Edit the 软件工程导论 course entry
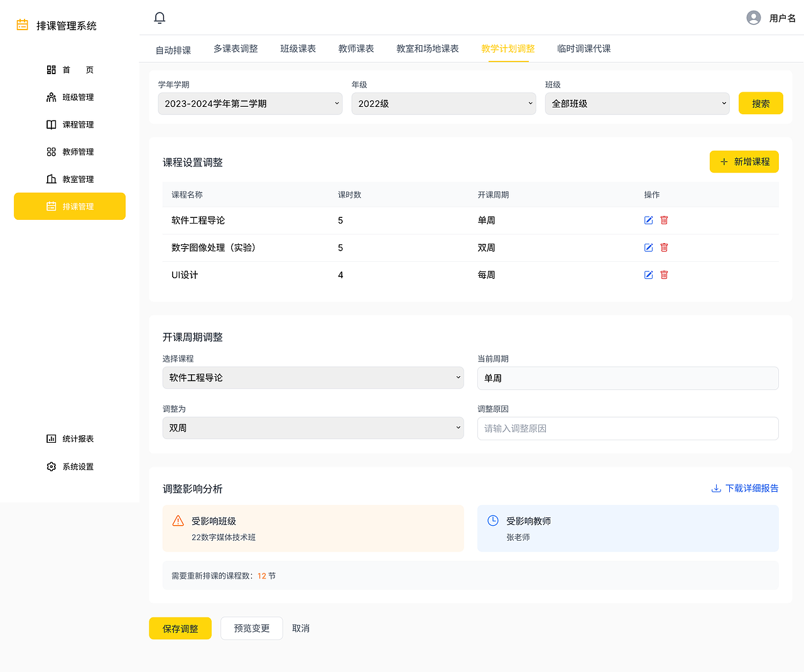The width and height of the screenshot is (804, 672). (x=648, y=220)
